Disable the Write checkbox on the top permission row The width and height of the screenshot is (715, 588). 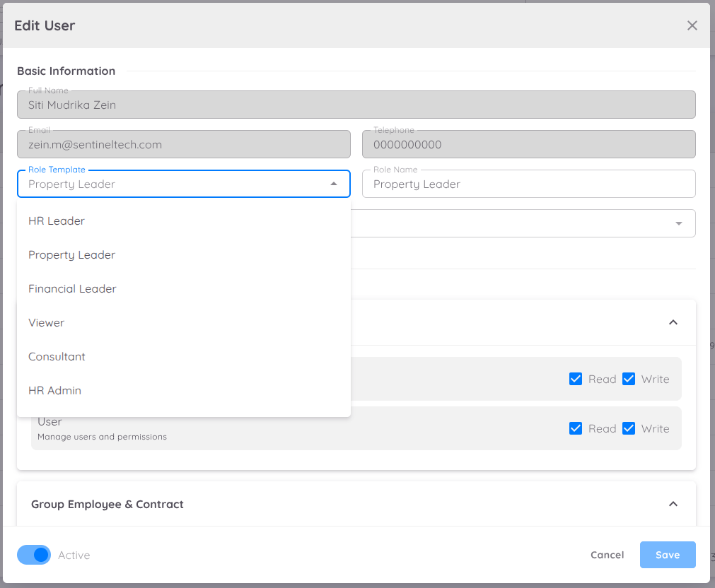pyautogui.click(x=629, y=379)
